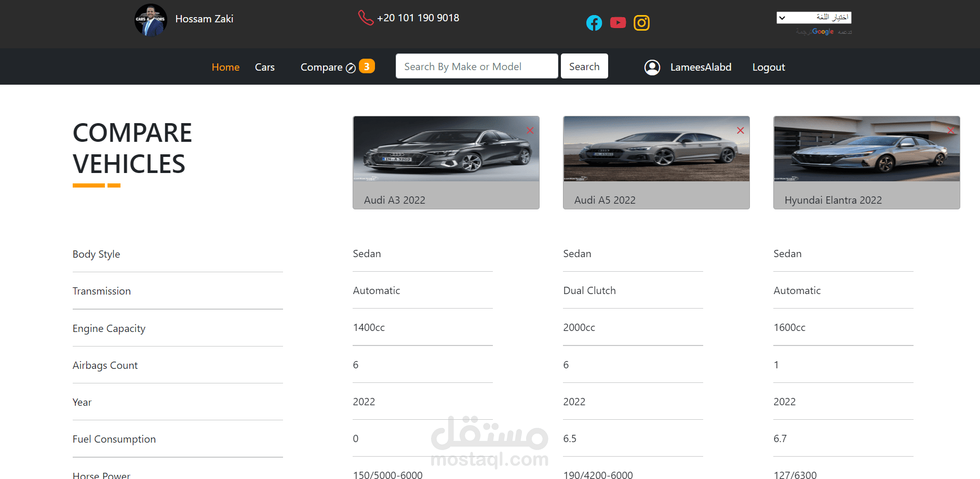Select the Home menu item
This screenshot has width=980, height=479.
tap(225, 67)
